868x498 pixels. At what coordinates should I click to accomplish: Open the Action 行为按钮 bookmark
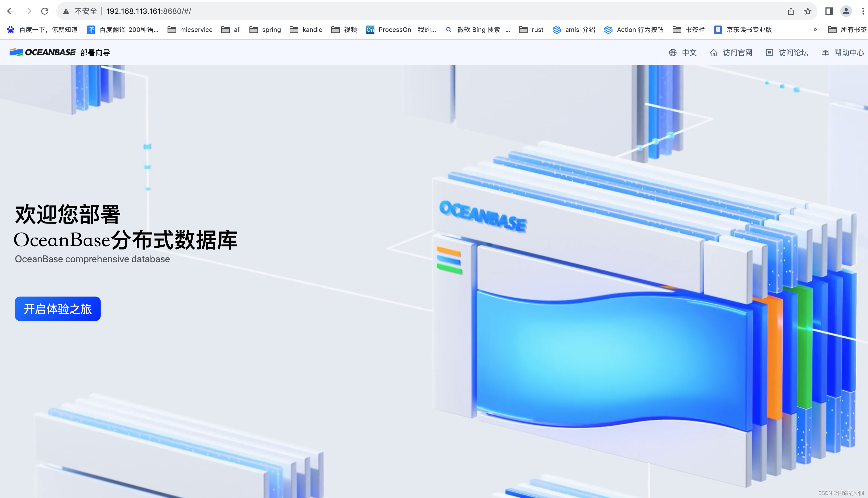634,30
